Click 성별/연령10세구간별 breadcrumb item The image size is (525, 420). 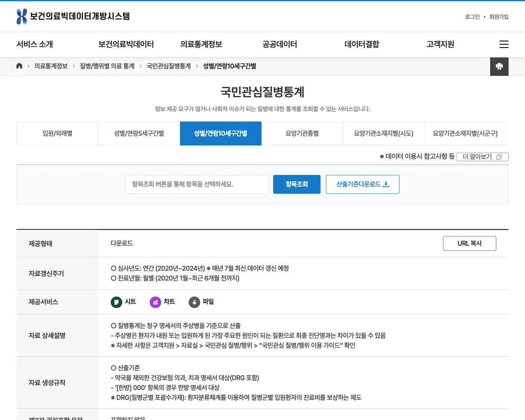tap(230, 66)
